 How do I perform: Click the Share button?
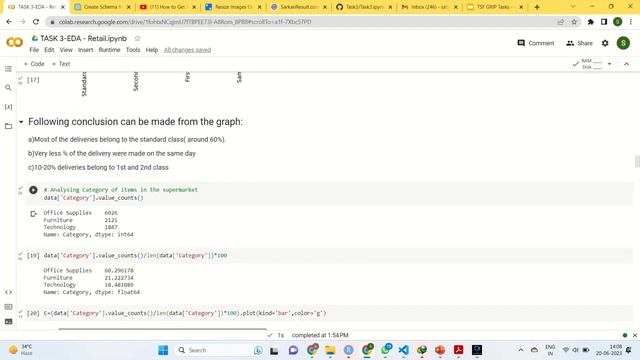pyautogui.click(x=579, y=43)
